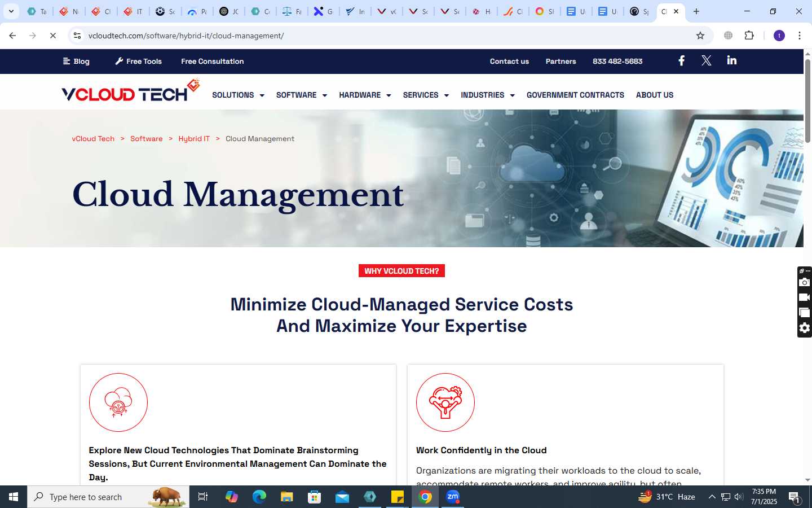
Task: Open Microsoft Edge from the taskbar
Action: [259, 497]
